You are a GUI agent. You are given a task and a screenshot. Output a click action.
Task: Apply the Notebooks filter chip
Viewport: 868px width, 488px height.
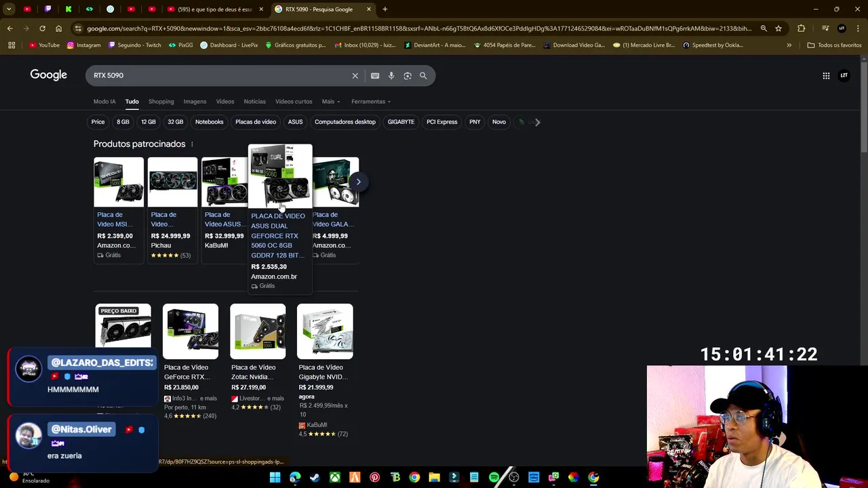tap(209, 122)
